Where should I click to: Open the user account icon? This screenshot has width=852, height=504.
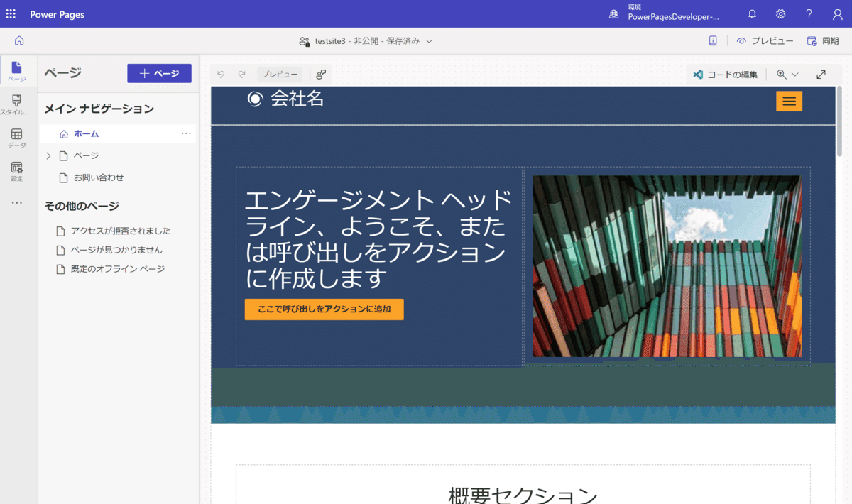click(x=838, y=14)
